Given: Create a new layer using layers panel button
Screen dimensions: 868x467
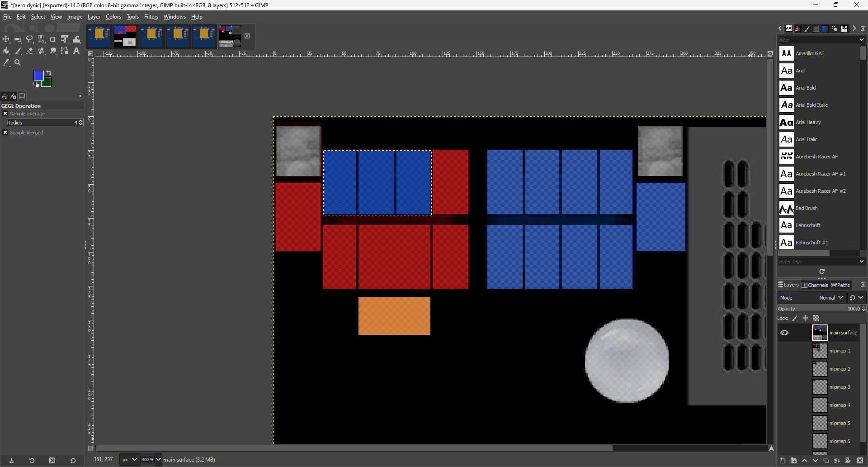Looking at the screenshot, I should click(x=783, y=461).
